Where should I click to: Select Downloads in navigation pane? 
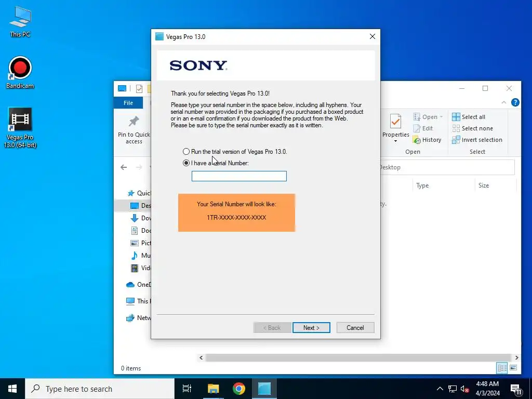[x=140, y=218]
